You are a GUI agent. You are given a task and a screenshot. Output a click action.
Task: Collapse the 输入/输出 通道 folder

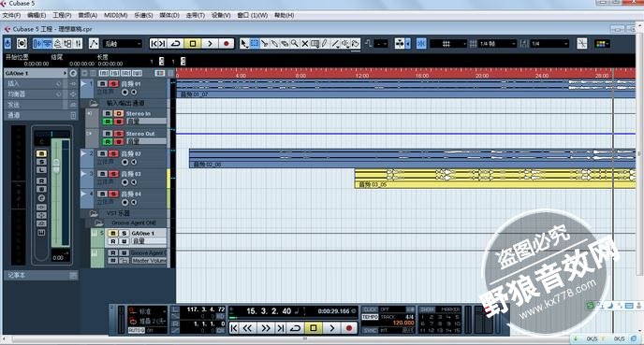[94, 103]
